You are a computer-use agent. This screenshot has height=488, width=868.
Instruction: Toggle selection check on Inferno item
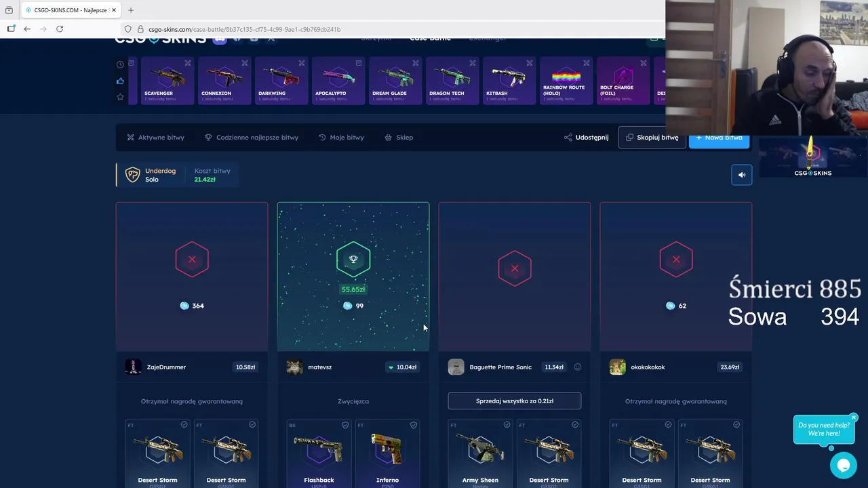point(414,425)
